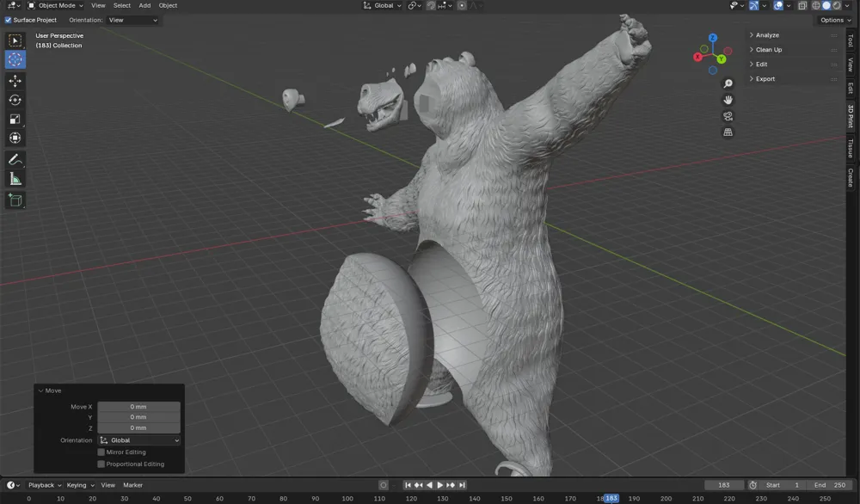Expand the Analyze panel
860x504 pixels.
click(770, 35)
